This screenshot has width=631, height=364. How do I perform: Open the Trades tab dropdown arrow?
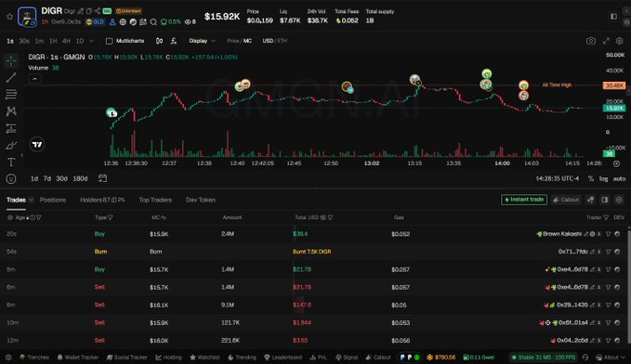[31, 200]
